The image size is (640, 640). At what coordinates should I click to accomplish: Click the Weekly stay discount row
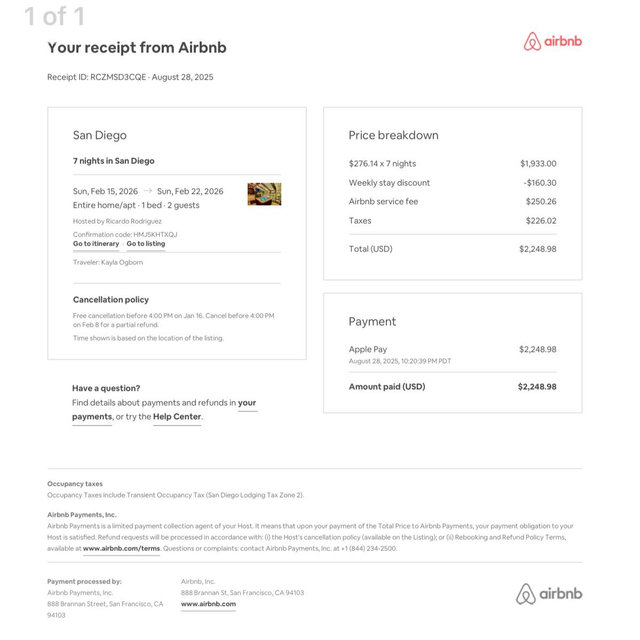pos(452,183)
